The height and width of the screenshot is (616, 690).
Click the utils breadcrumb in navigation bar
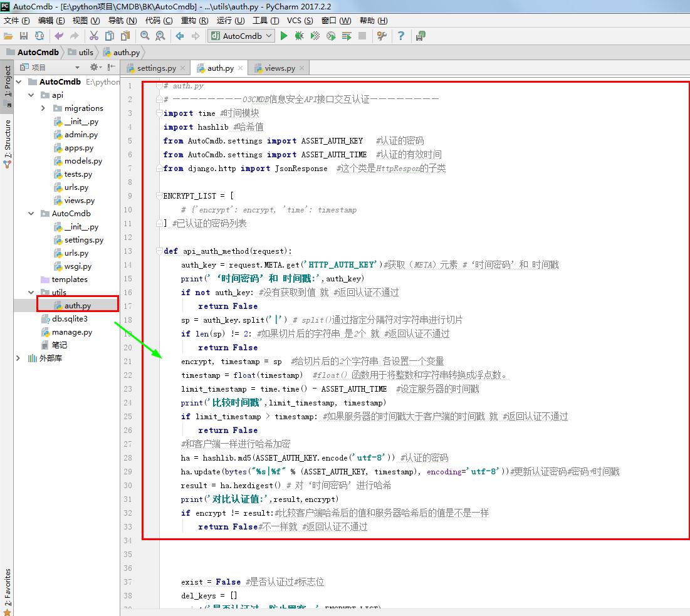tap(81, 53)
